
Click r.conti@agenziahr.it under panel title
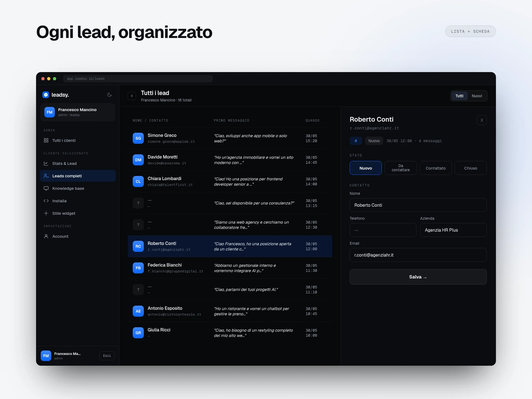click(x=374, y=128)
